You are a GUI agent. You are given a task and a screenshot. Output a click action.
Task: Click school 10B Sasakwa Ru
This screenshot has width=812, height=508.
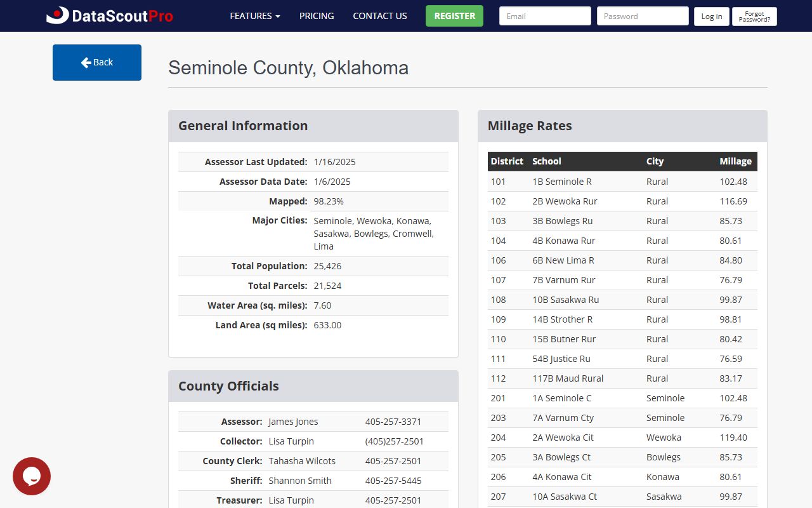(566, 300)
